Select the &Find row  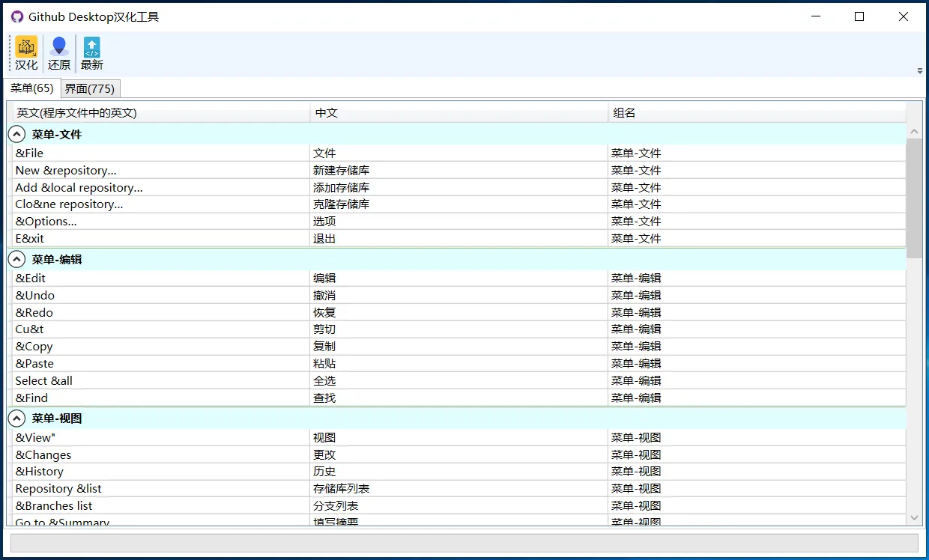point(459,398)
